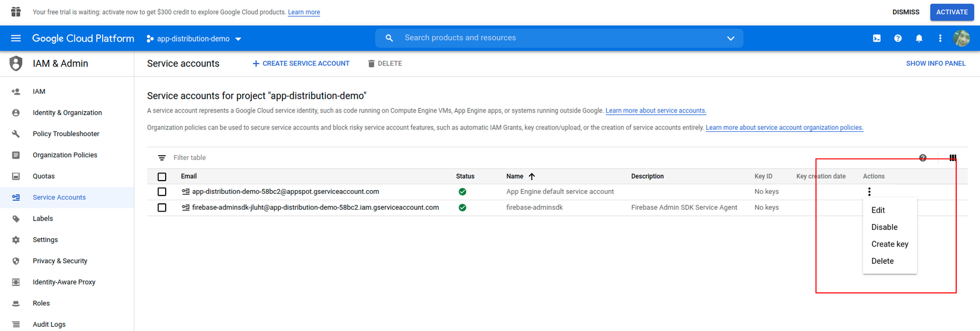This screenshot has width=980, height=331.
Task: Choose Create key from actions menu
Action: 890,244
